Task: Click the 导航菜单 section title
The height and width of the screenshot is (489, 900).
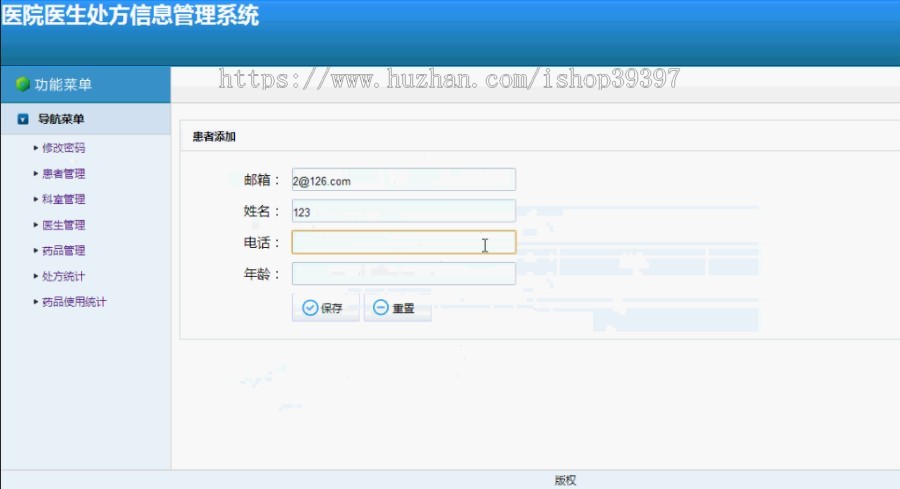Action: click(61, 119)
